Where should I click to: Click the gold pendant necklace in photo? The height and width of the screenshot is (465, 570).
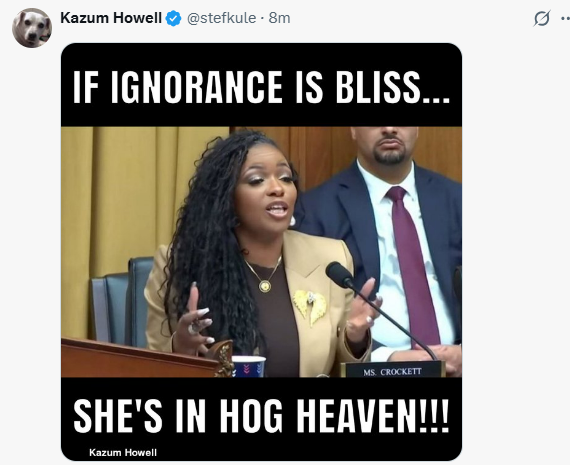pos(264,277)
